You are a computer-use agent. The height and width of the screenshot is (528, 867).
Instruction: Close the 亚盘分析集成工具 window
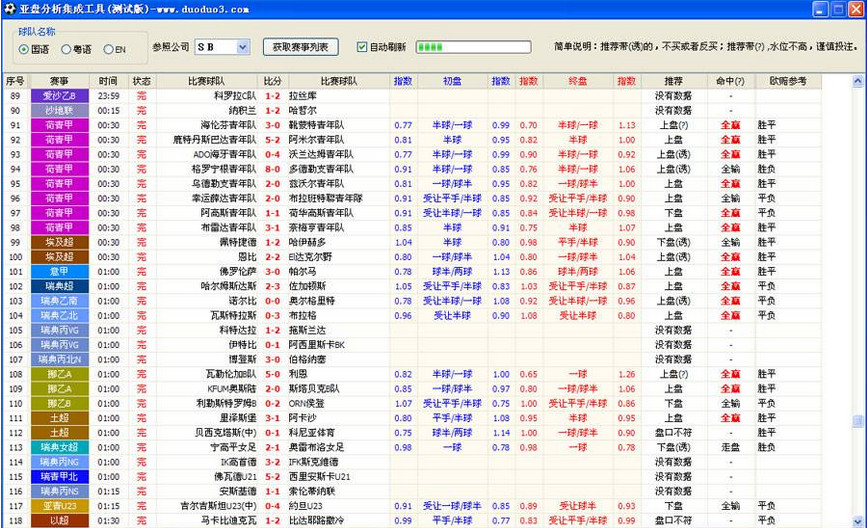[856, 9]
